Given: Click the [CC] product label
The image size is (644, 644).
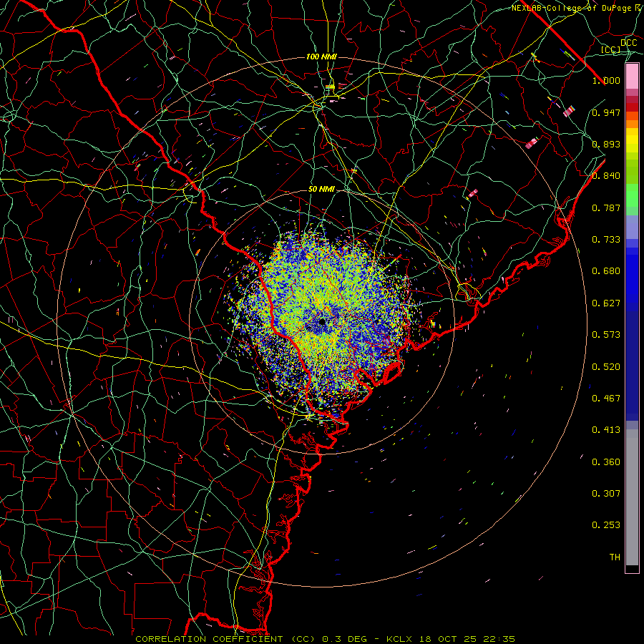Looking at the screenshot, I should point(611,49).
